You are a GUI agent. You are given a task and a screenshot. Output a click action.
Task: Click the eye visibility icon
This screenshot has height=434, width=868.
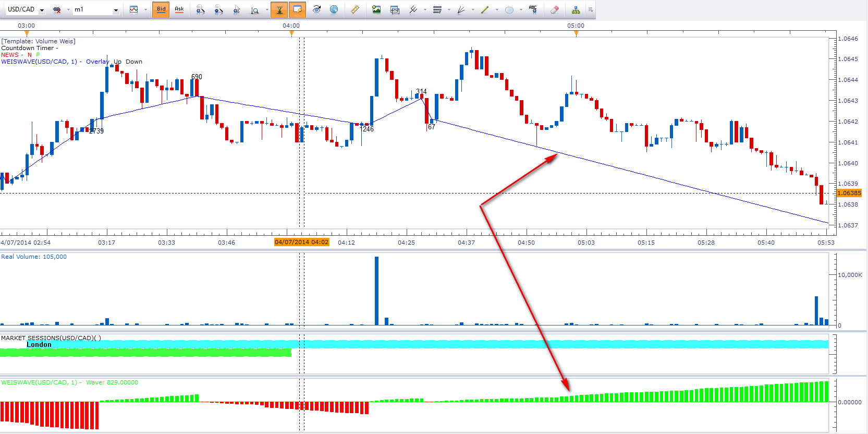point(316,9)
